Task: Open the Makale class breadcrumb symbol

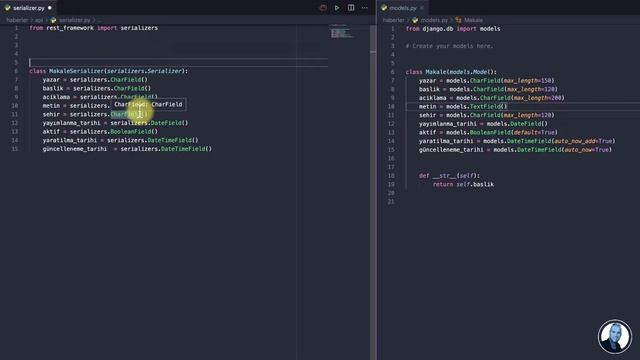Action: click(473, 20)
